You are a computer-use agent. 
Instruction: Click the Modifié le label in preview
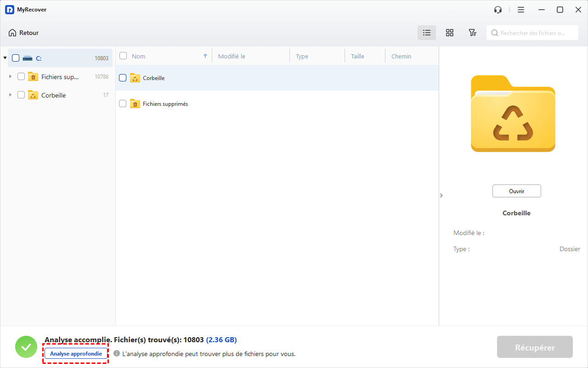(x=469, y=233)
